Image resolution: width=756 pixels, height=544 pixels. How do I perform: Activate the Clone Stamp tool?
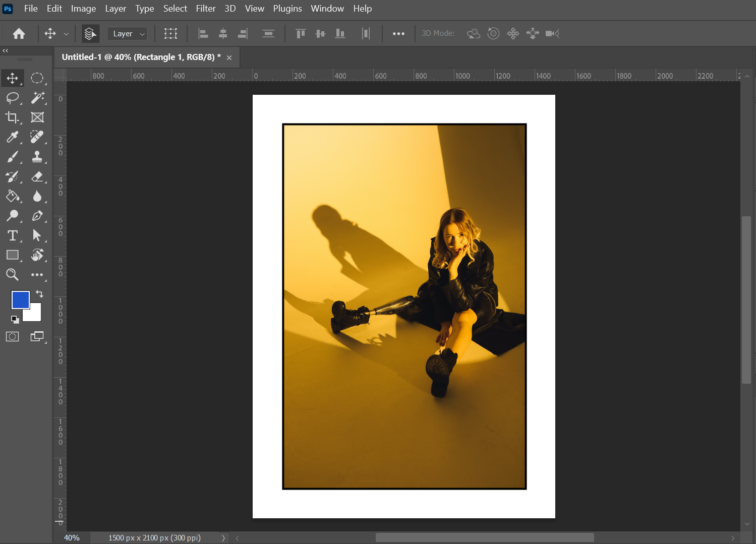tap(37, 157)
